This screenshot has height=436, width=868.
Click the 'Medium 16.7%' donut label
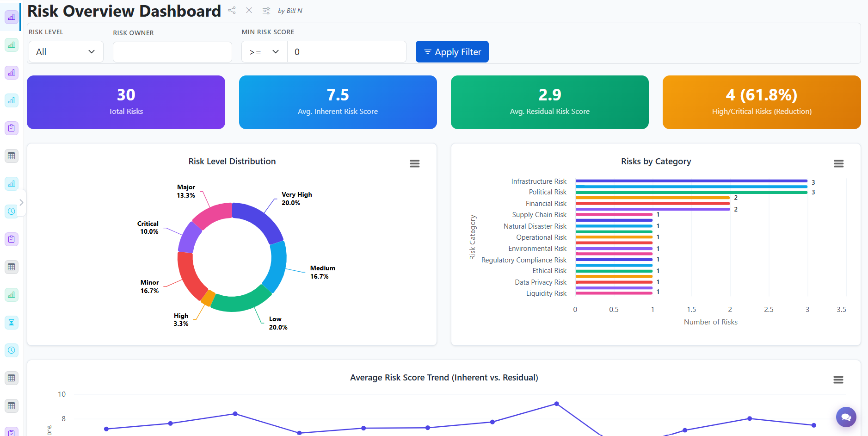pos(322,272)
